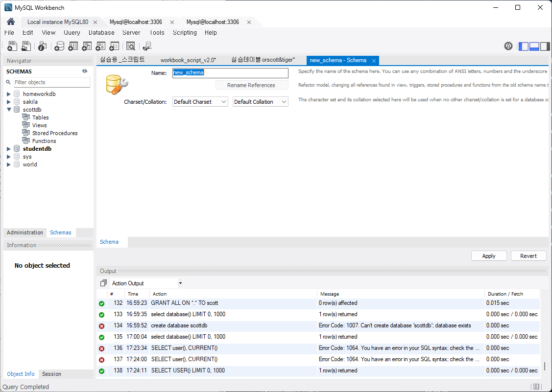Click the copy output icon beside Action Output
The image size is (552, 392).
103,283
